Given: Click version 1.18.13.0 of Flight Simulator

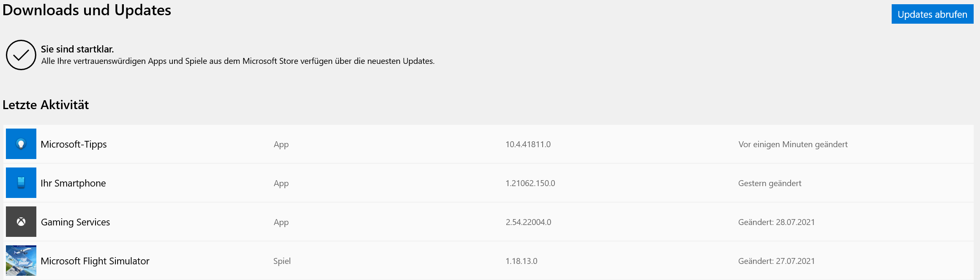Looking at the screenshot, I should coord(521,261).
